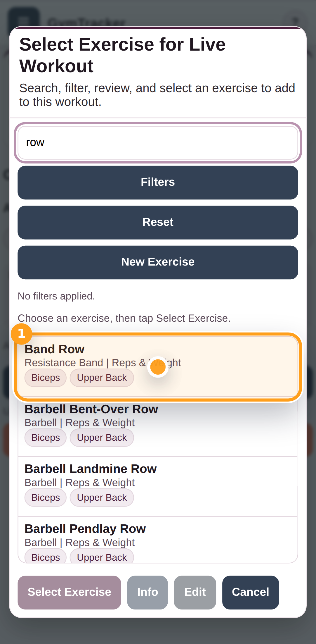Click inside the exercise search field

pyautogui.click(x=158, y=142)
